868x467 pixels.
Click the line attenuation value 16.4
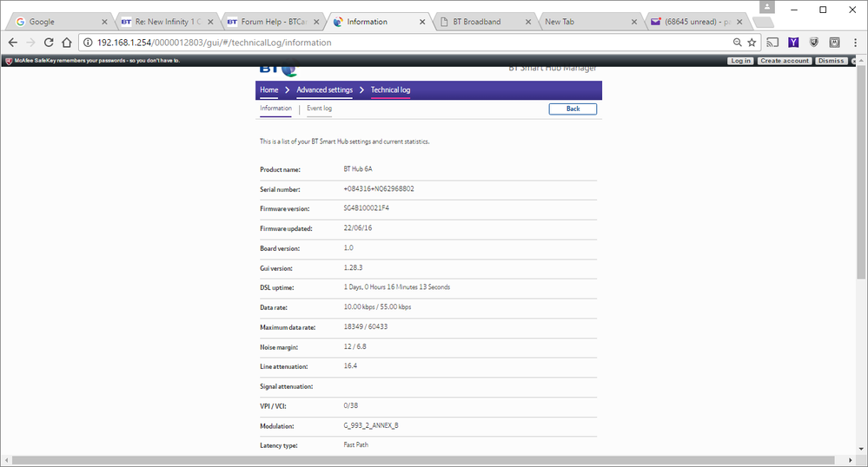coord(350,365)
